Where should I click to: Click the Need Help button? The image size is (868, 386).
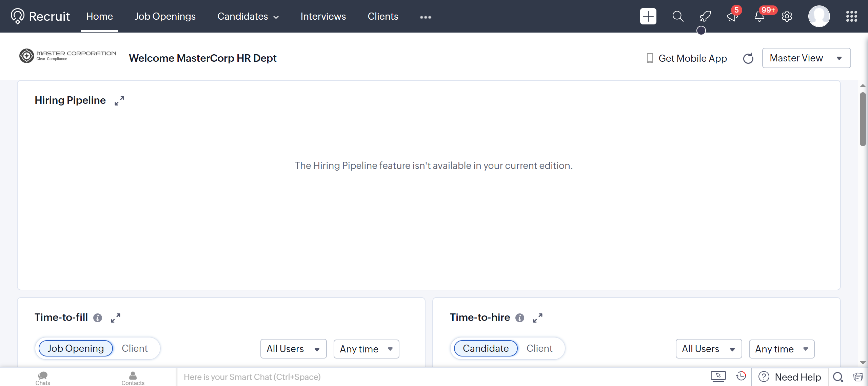[x=790, y=377]
